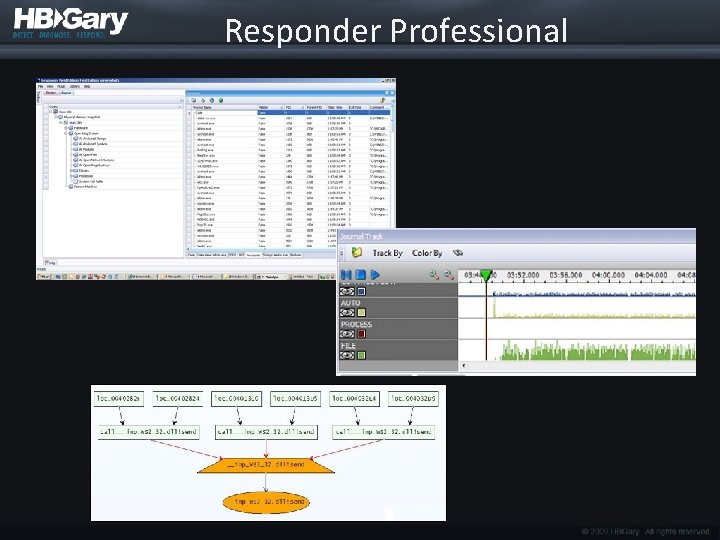Open the blue color swatch of the top track
The height and width of the screenshot is (540, 720).
point(361,291)
